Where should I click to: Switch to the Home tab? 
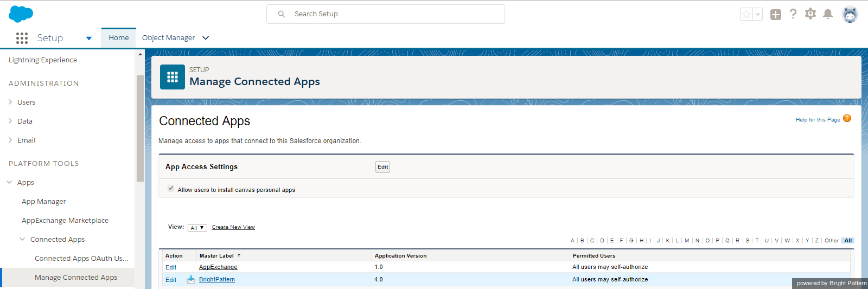point(119,38)
